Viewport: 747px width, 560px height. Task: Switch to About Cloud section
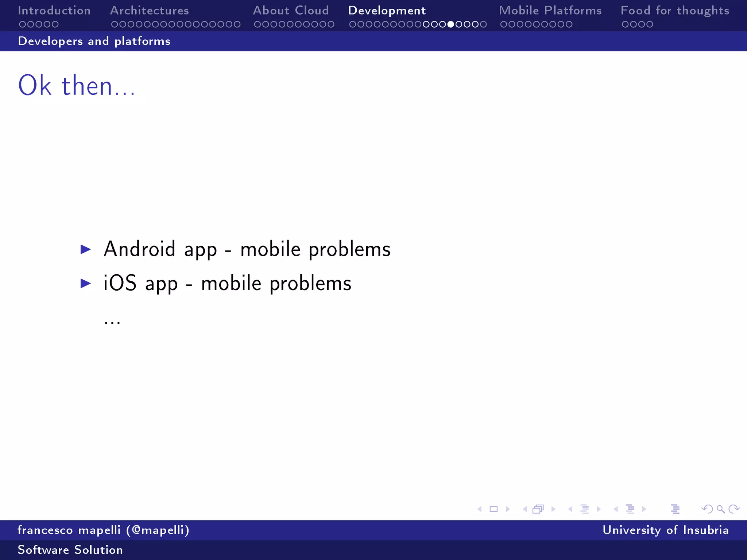291,10
